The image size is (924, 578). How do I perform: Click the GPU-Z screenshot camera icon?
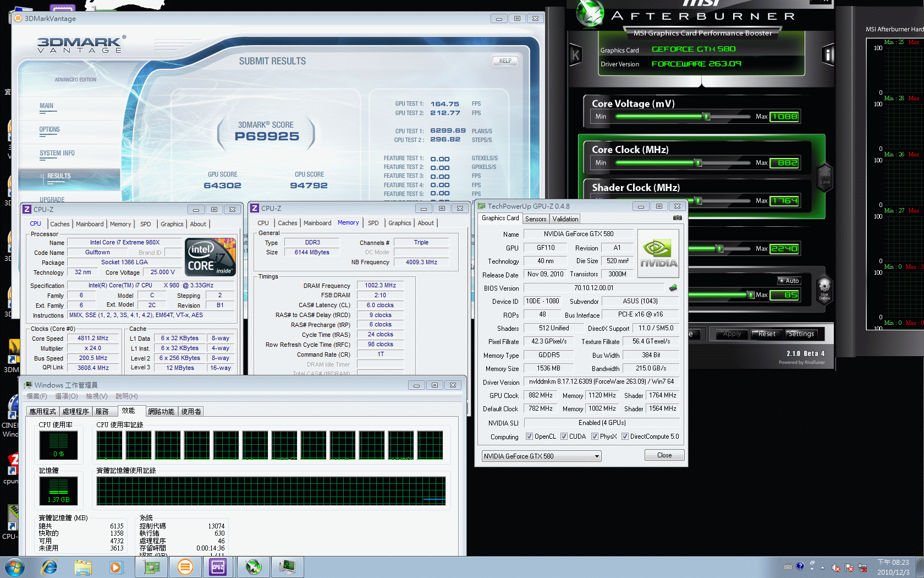pos(678,218)
